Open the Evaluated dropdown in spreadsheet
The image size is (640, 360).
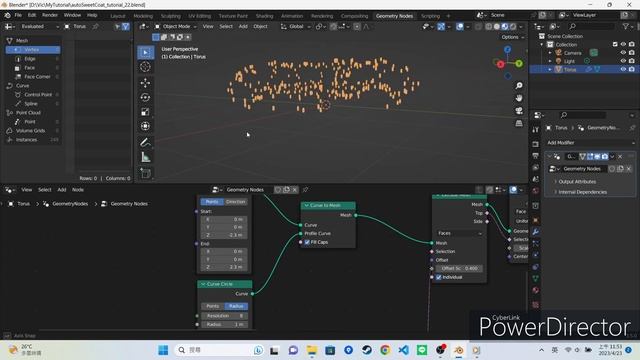[x=39, y=27]
